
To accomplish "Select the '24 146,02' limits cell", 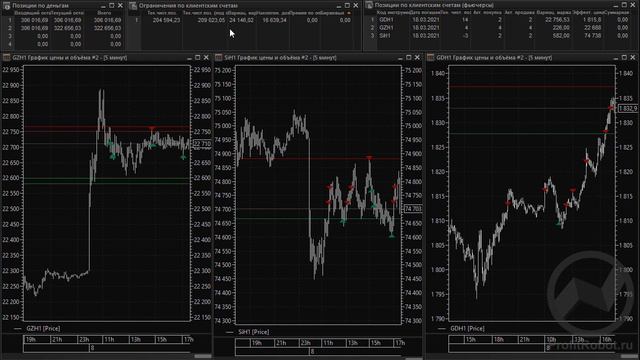I will point(241,20).
